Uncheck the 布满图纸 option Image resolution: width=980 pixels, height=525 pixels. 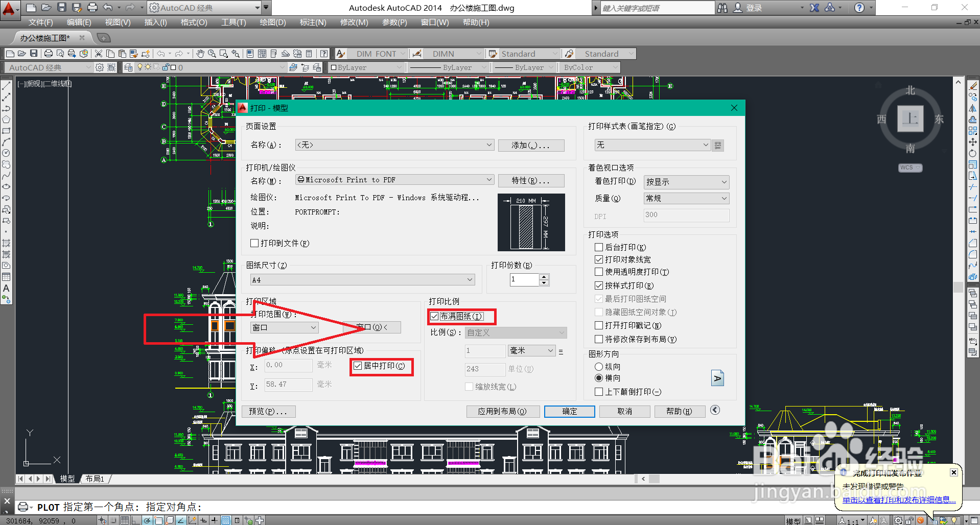point(434,316)
